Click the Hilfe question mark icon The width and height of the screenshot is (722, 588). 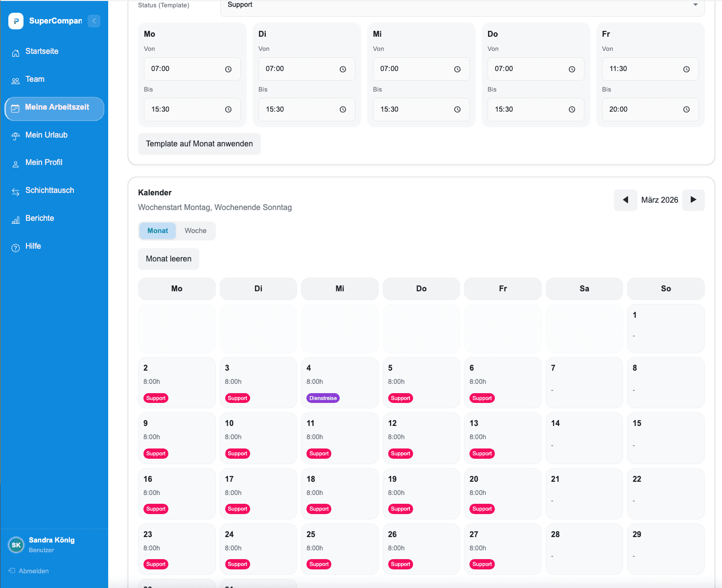16,247
